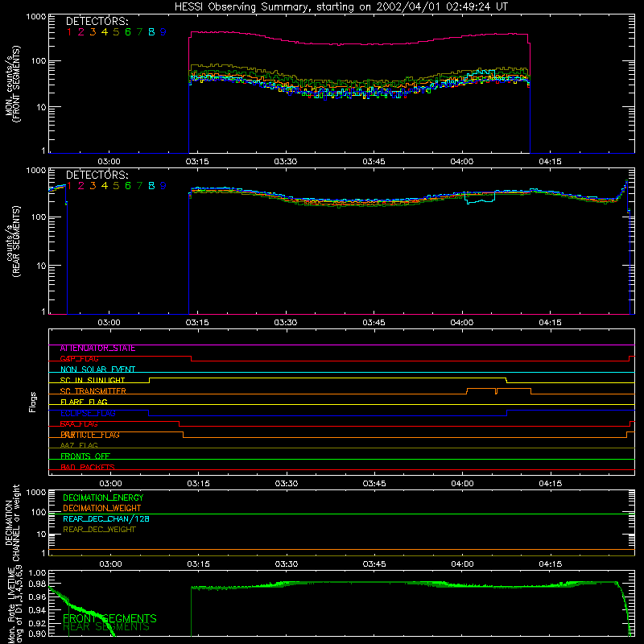Click 04:00 tick under rear segments plot

(x=461, y=323)
